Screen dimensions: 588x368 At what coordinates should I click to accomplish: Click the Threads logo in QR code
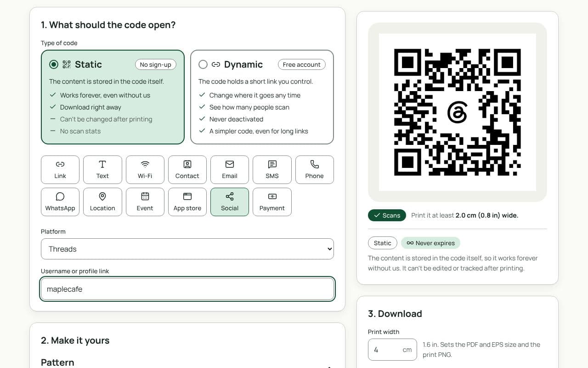point(457,113)
